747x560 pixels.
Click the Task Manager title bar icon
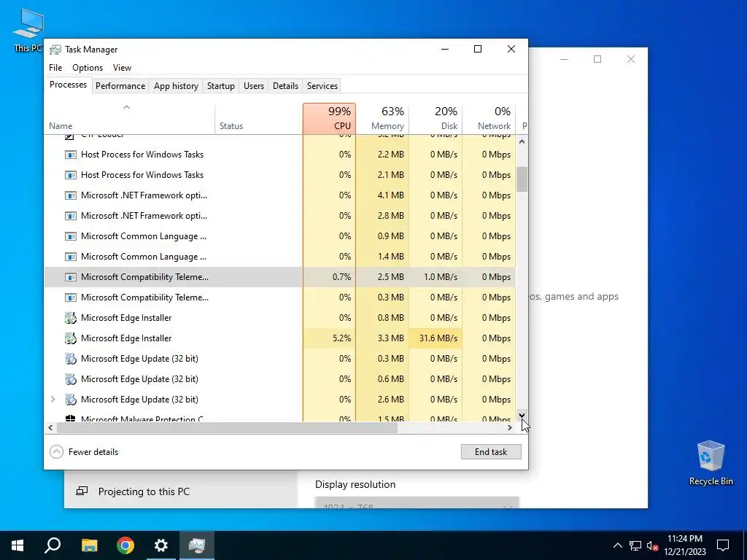tap(55, 50)
